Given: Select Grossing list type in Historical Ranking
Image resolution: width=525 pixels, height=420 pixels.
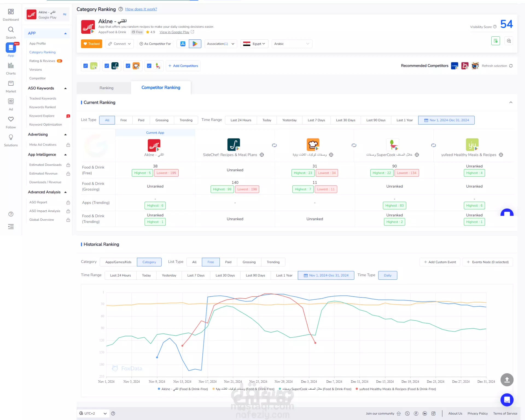Looking at the screenshot, I should (249, 262).
